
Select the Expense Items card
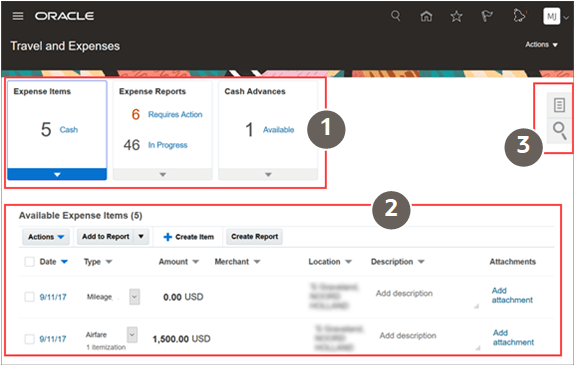[x=57, y=130]
